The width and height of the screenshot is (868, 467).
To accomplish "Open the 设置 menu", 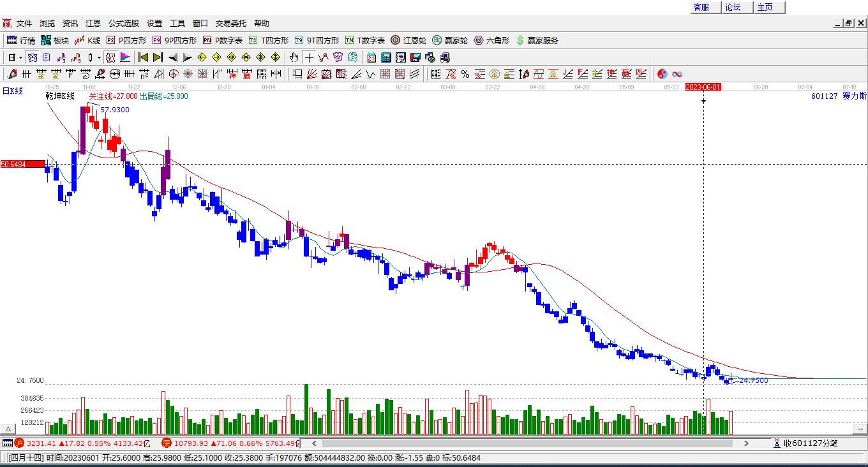I will point(154,24).
